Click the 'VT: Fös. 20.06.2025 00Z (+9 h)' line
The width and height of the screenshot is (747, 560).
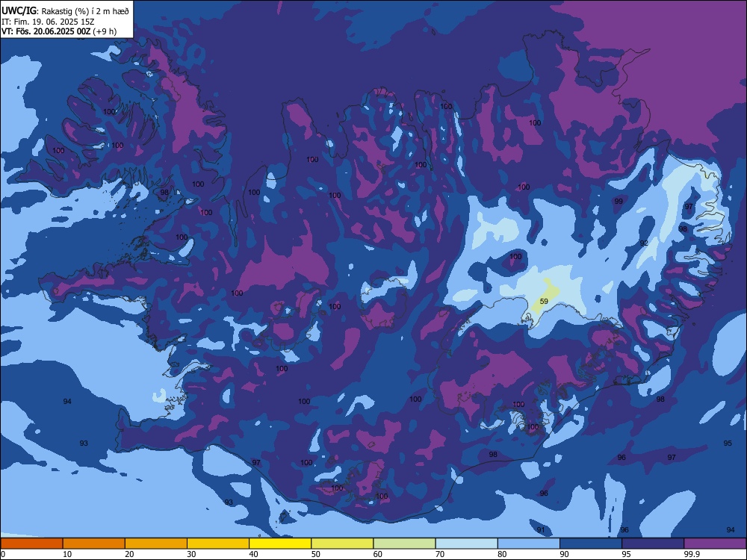pos(59,31)
